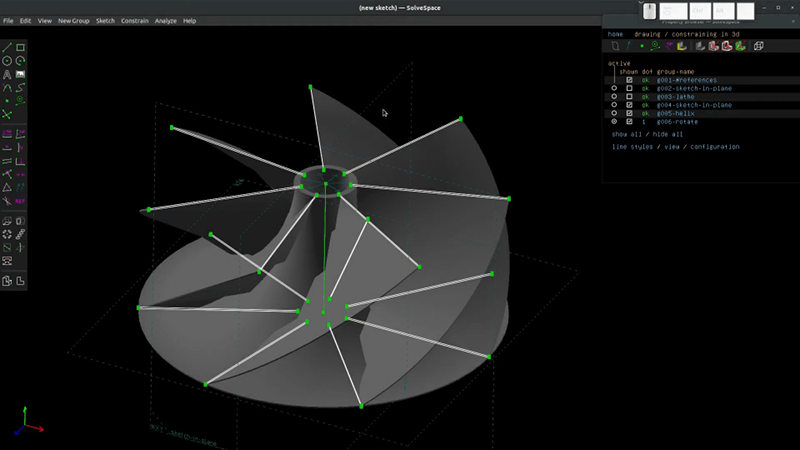The height and width of the screenshot is (450, 800).
Task: Activate g002-sketch-in-plane radio button
Action: pos(614,88)
